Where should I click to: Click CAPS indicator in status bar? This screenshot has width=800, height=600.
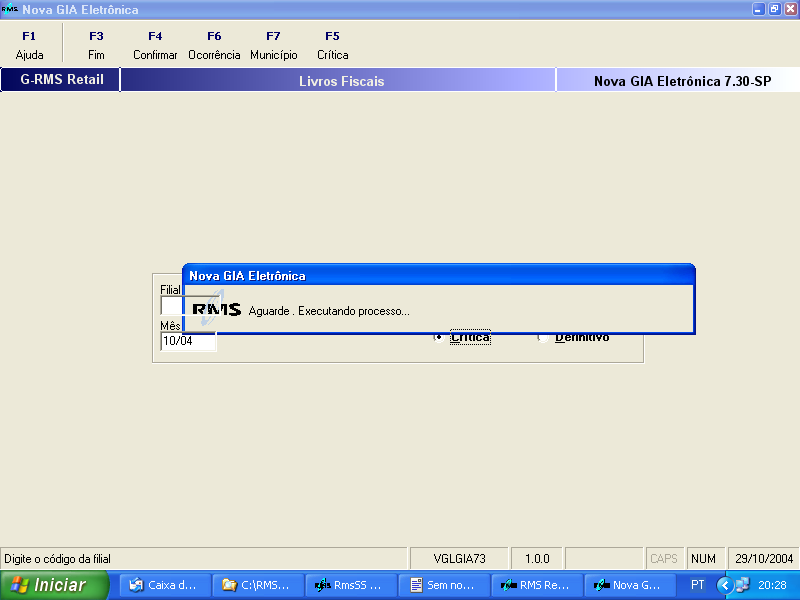click(x=664, y=559)
